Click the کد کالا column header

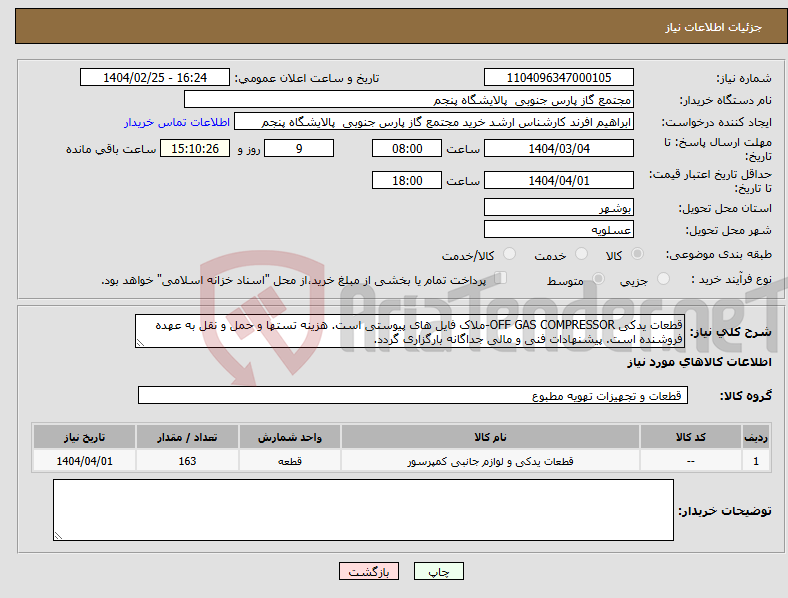(691, 437)
